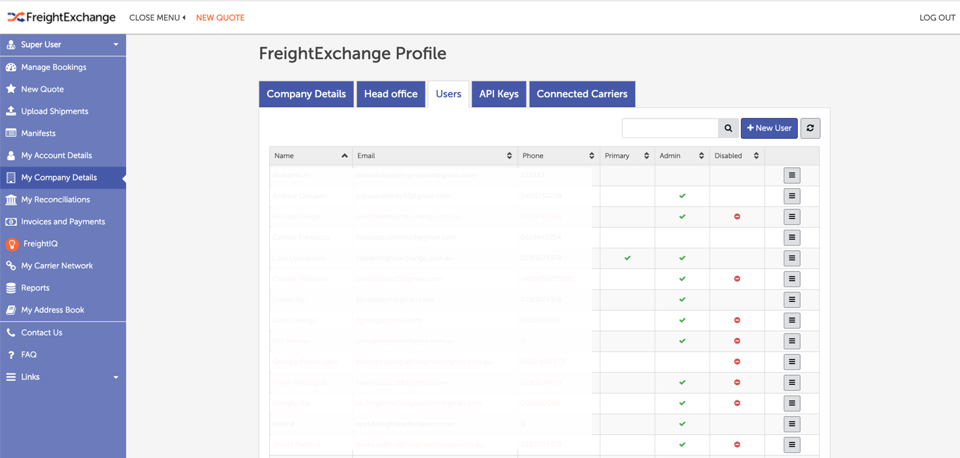960x458 pixels.
Task: Open the Connected Carriers tab
Action: pos(582,94)
